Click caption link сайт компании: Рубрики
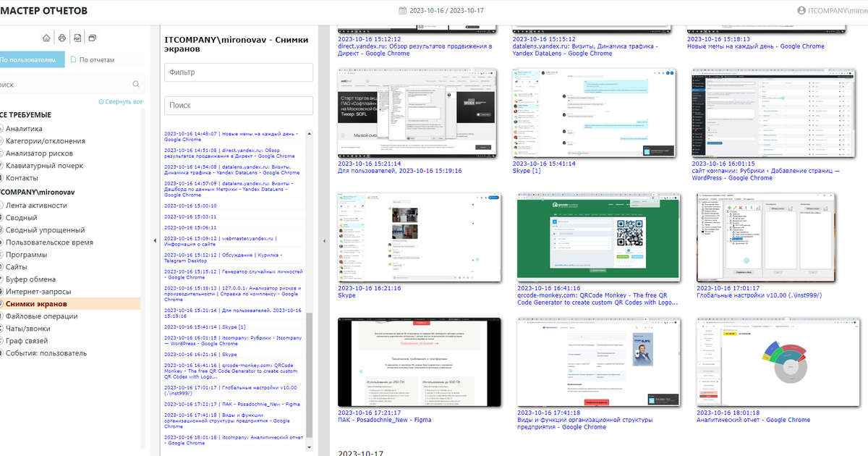This screenshot has height=456, width=868. [x=766, y=174]
